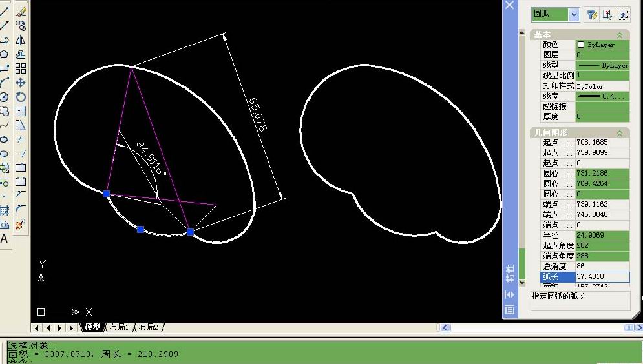Select the Circle draw tool
Viewport: 643px width, 364px height.
4,97
